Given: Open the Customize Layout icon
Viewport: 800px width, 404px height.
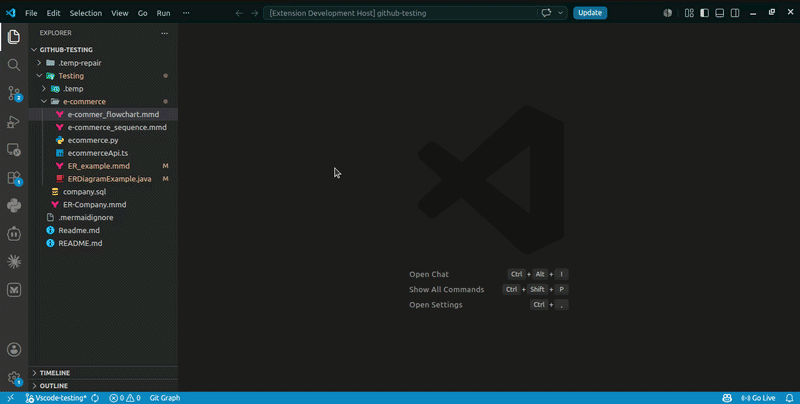Looking at the screenshot, I should (x=689, y=13).
